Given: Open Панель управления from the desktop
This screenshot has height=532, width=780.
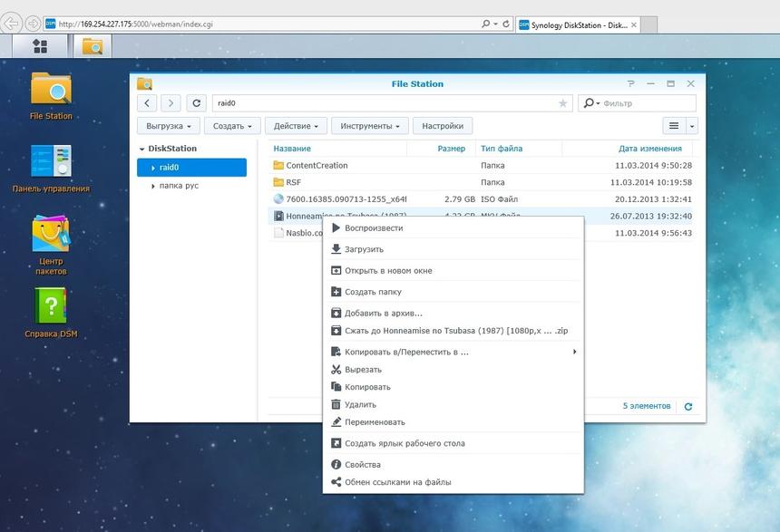Looking at the screenshot, I should coord(52,159).
